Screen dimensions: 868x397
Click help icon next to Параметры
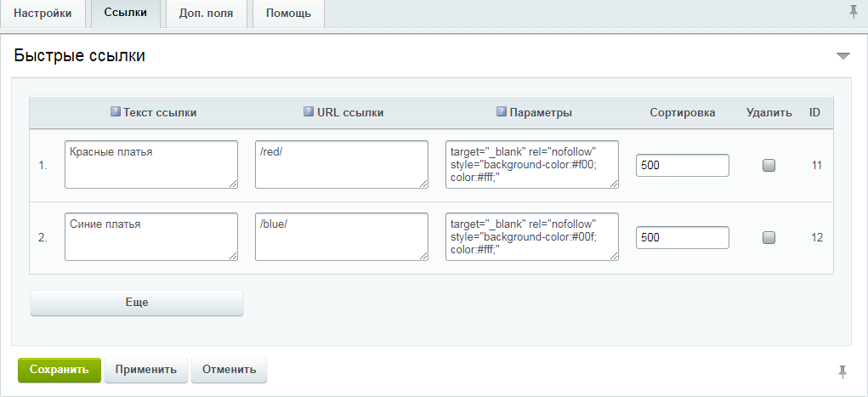pyautogui.click(x=502, y=112)
